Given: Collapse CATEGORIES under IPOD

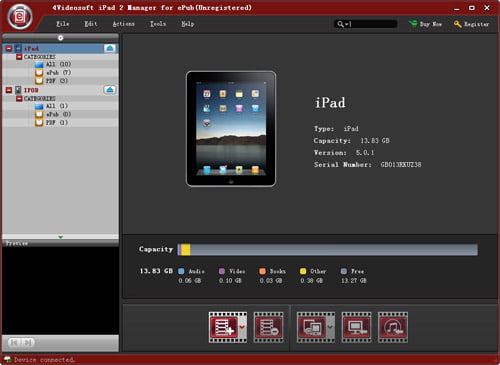Looking at the screenshot, I should (19, 99).
